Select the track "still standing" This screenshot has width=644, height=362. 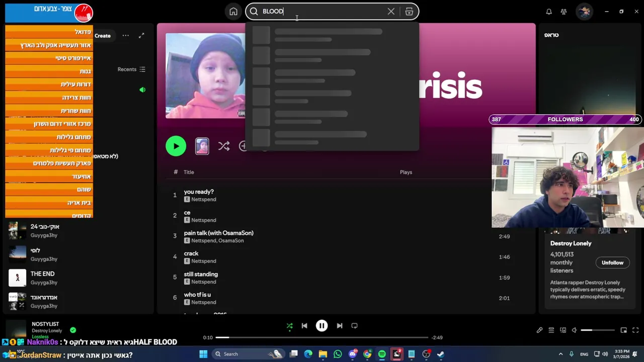(201, 274)
